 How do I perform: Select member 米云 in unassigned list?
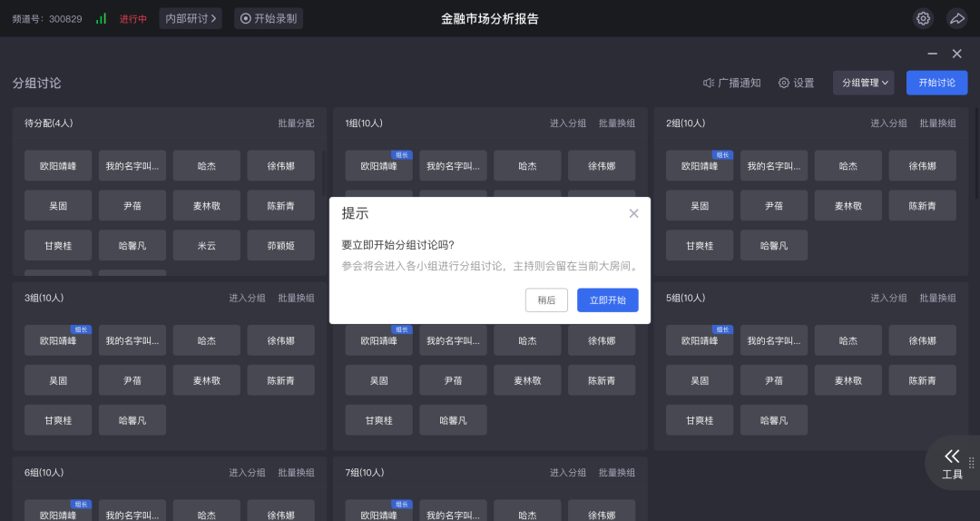207,245
